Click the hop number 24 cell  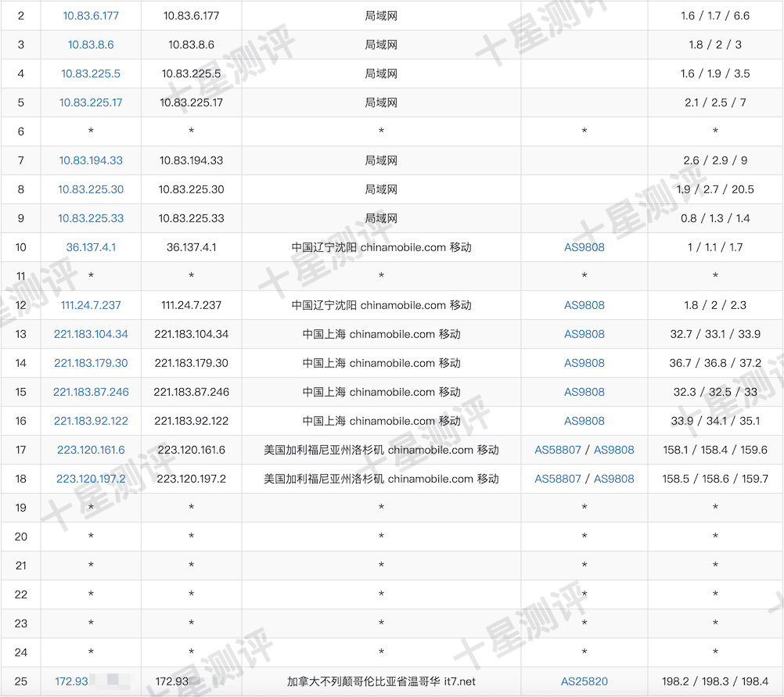[x=20, y=653]
